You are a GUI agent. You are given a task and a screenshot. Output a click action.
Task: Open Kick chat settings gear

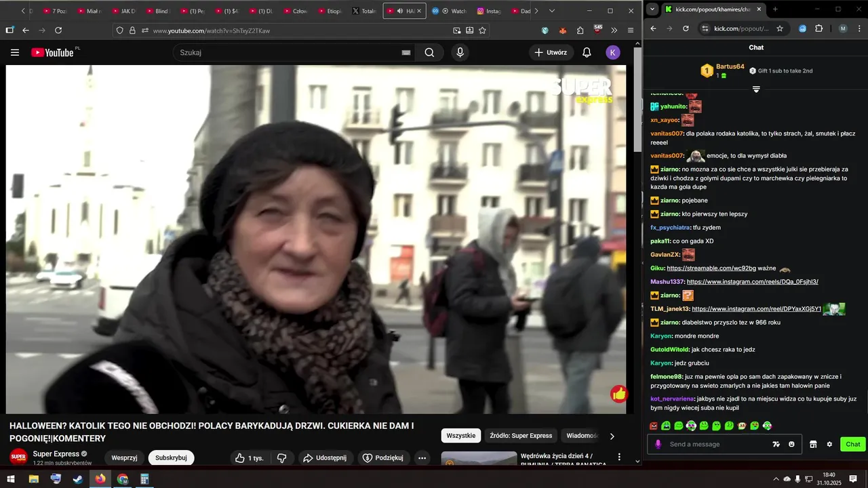point(829,444)
